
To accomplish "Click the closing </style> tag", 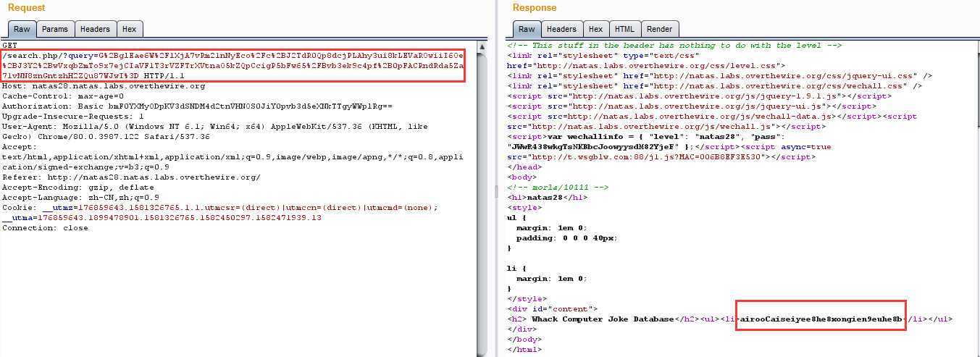I will (x=527, y=298).
